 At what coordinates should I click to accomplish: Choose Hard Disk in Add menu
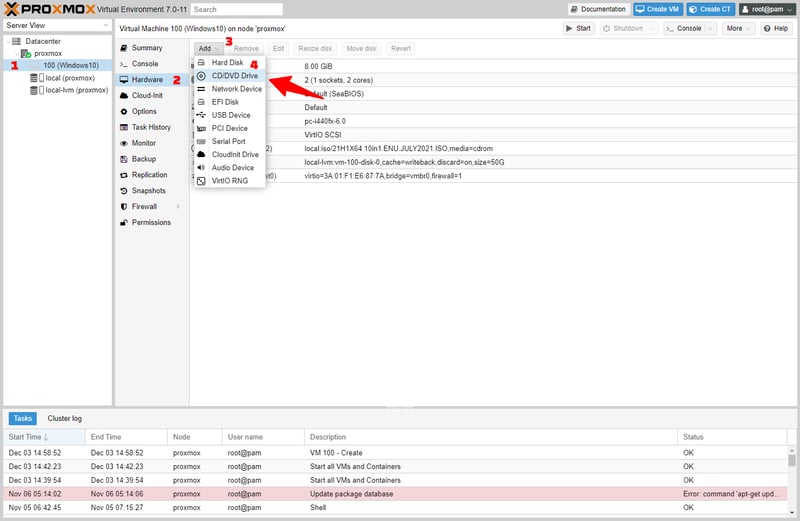click(226, 63)
